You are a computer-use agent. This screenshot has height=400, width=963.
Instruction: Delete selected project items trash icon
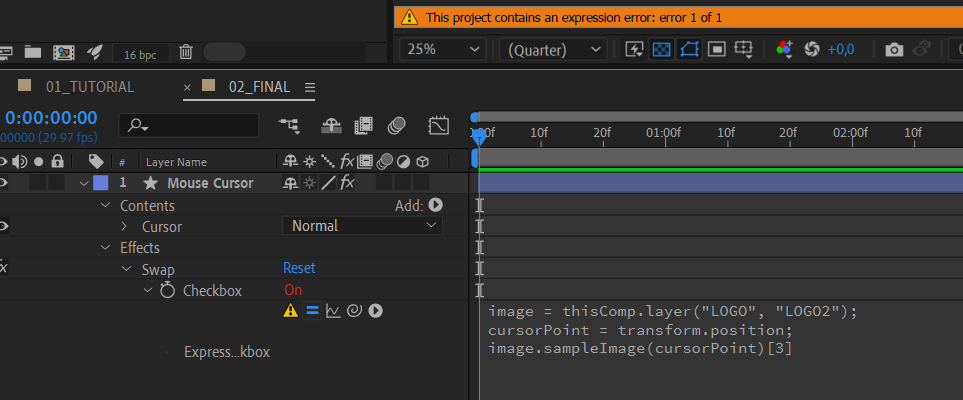click(185, 52)
